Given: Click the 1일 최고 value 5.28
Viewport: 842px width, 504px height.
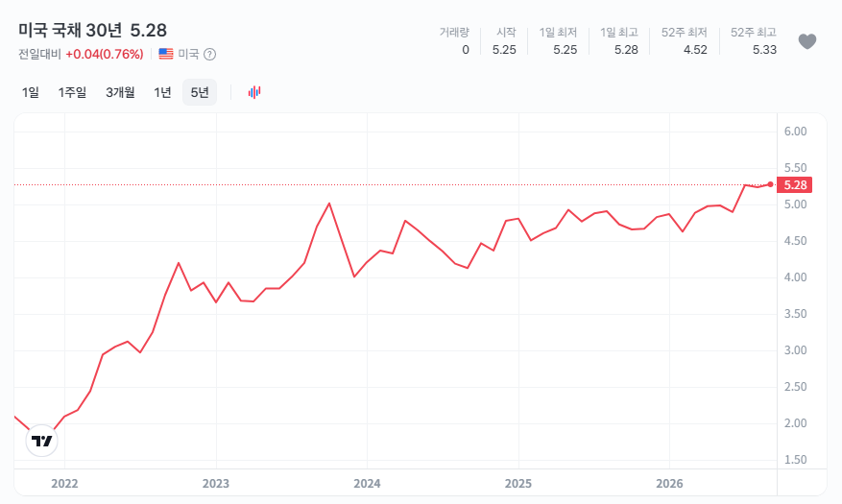Looking at the screenshot, I should 626,50.
